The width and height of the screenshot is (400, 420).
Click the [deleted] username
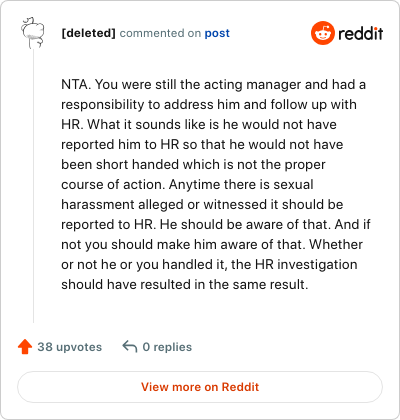click(x=88, y=33)
